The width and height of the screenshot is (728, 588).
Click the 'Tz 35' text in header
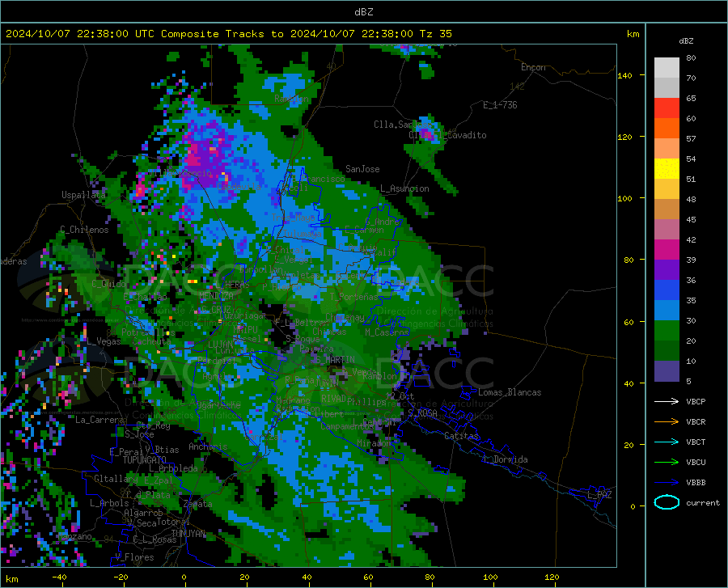click(435, 34)
